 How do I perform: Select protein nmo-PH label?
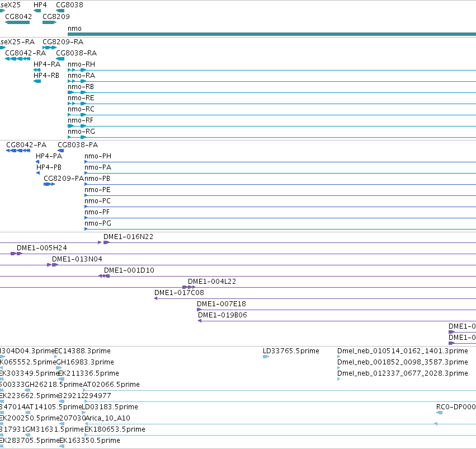(x=98, y=156)
